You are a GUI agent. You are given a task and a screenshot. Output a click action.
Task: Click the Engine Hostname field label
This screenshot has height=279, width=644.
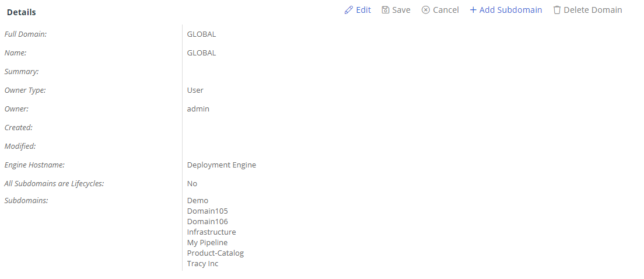[x=35, y=165]
